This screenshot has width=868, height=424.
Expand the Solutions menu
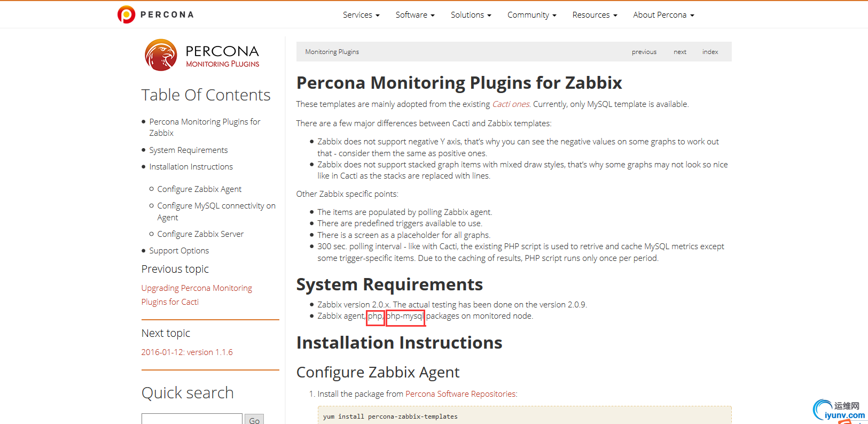tap(471, 15)
